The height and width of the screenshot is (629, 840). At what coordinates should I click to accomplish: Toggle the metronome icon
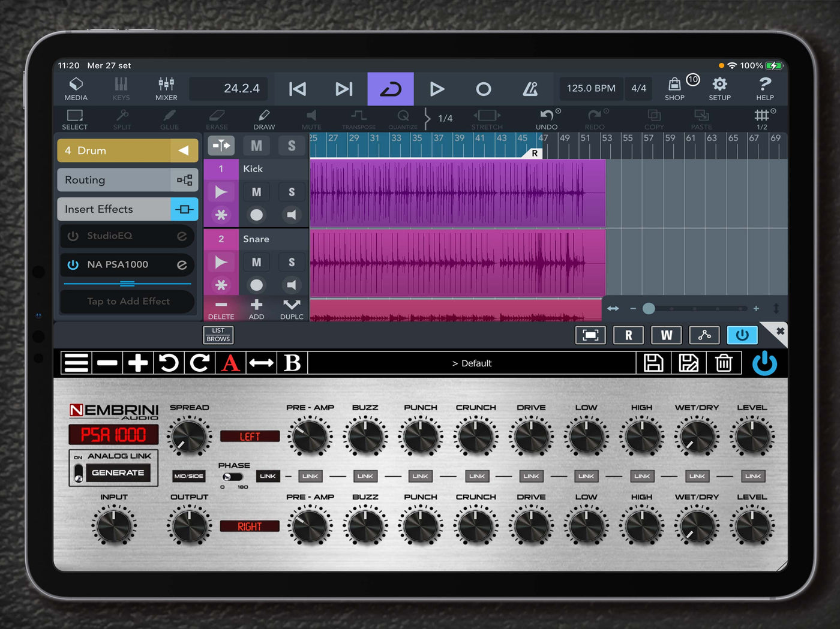click(x=530, y=89)
